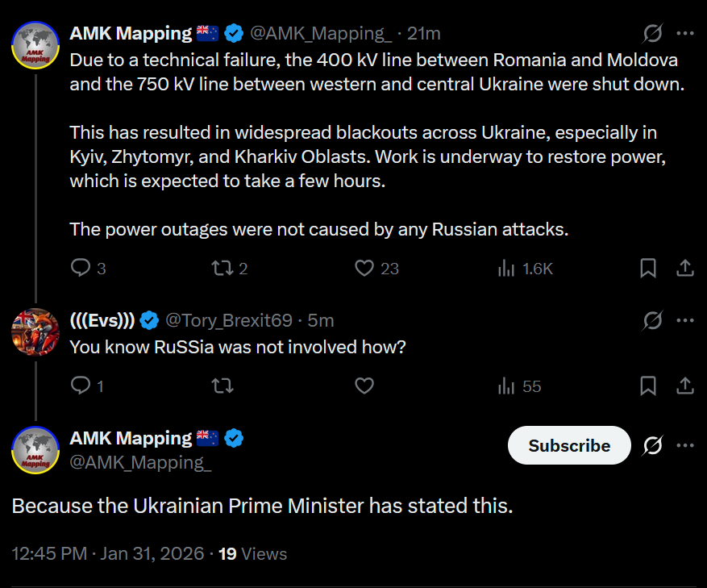707x588 pixels.
Task: Bookmark the Tory_Brexit69 reply
Action: [647, 386]
